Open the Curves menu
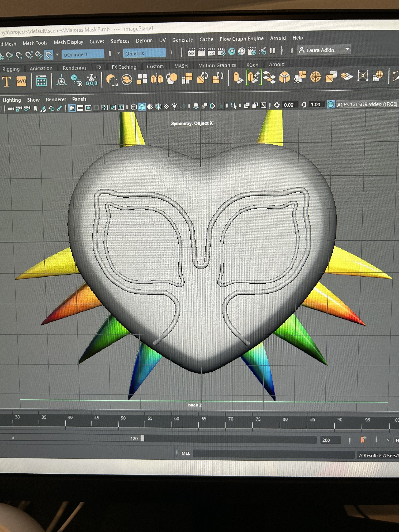Image resolution: width=399 pixels, height=532 pixels. coord(97,41)
